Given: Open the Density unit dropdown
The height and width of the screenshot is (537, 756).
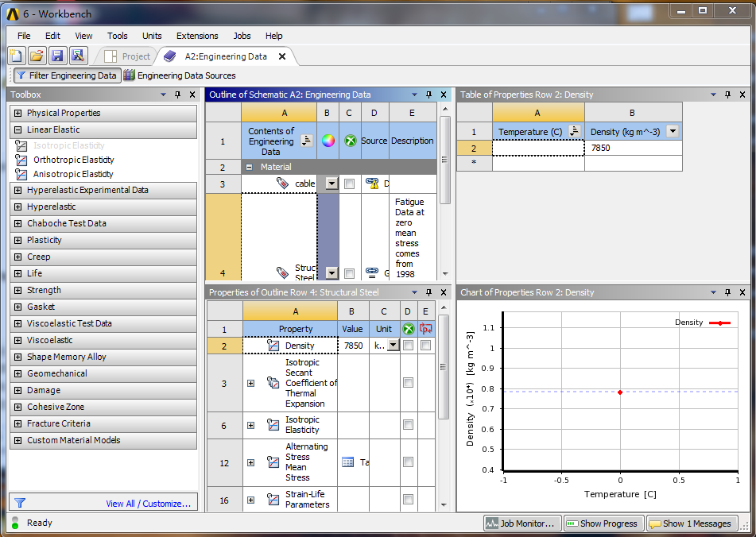Looking at the screenshot, I should [x=393, y=346].
